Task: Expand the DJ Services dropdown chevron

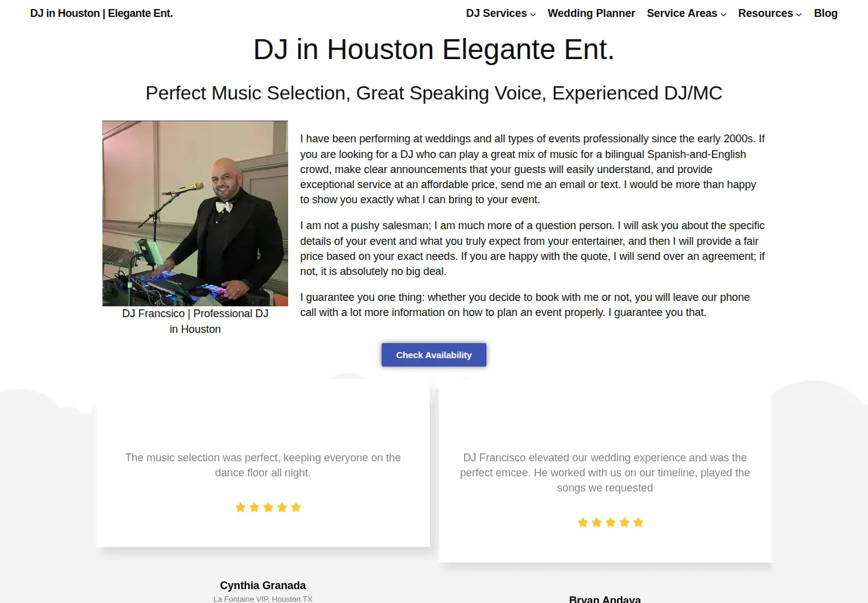Action: point(533,14)
